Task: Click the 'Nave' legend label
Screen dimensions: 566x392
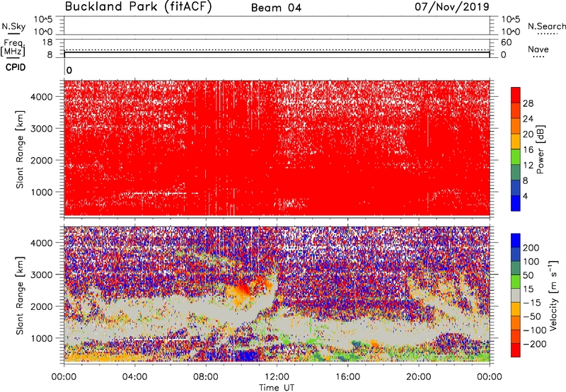Action: (538, 49)
